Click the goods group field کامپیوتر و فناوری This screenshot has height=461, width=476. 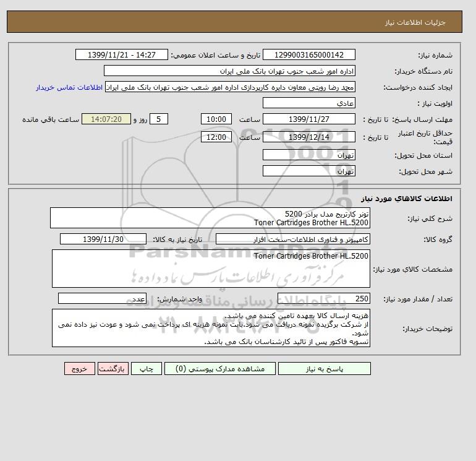pyautogui.click(x=292, y=239)
